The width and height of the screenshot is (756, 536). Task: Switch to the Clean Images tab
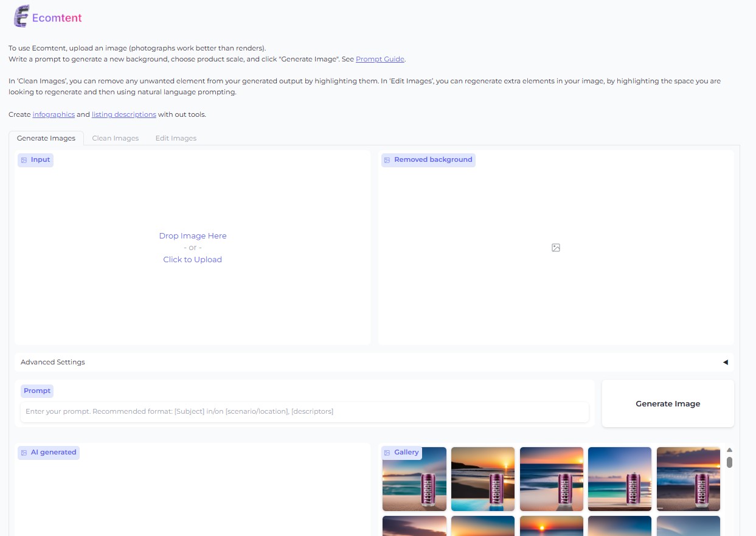[115, 138]
